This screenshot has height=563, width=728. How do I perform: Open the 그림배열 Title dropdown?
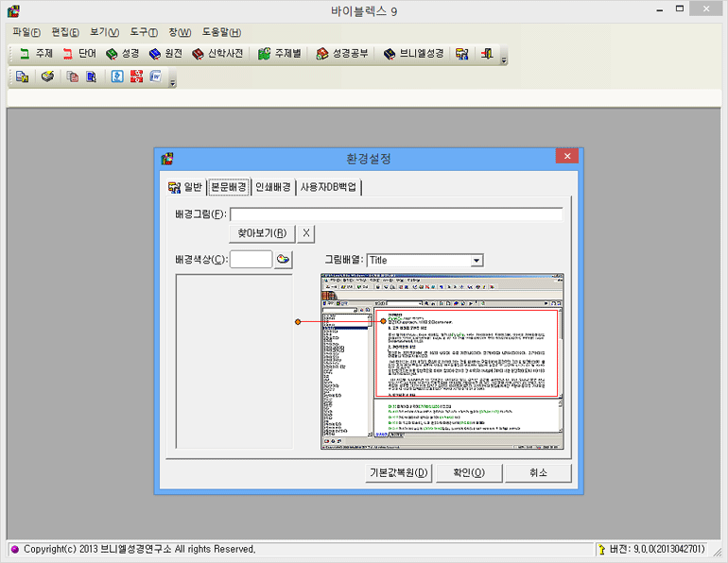[477, 261]
